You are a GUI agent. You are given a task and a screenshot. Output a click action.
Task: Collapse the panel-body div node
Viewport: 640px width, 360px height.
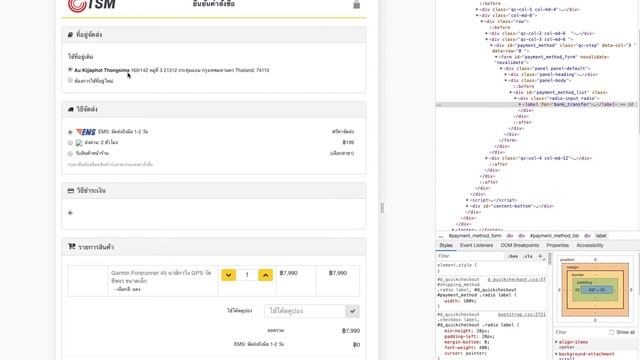[x=507, y=81]
